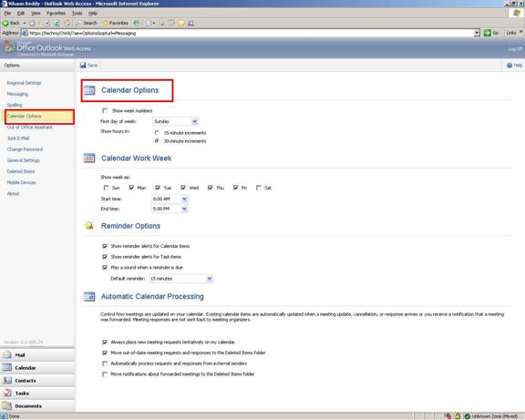525x420 pixels.
Task: Click the grayed-out Forward arrow icon
Action: [x=32, y=23]
